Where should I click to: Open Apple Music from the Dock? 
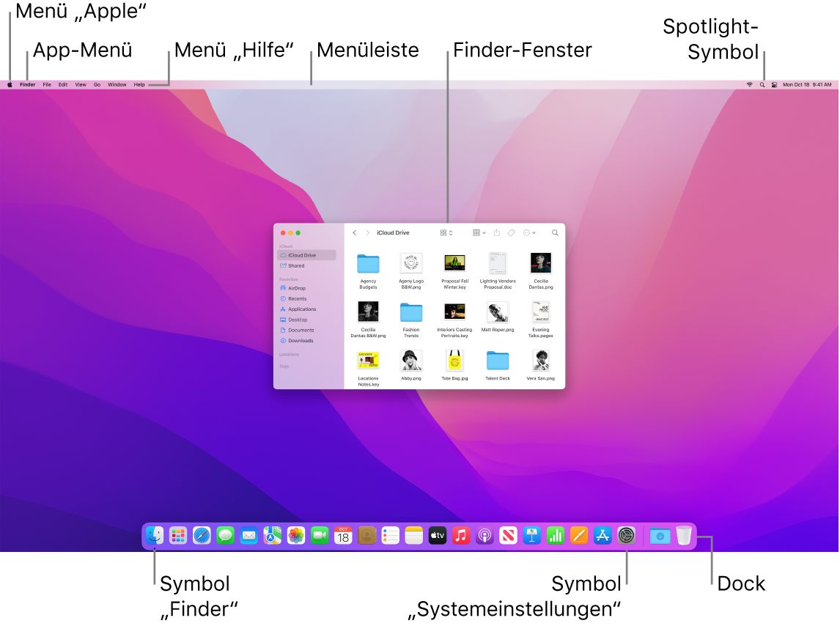click(x=461, y=535)
